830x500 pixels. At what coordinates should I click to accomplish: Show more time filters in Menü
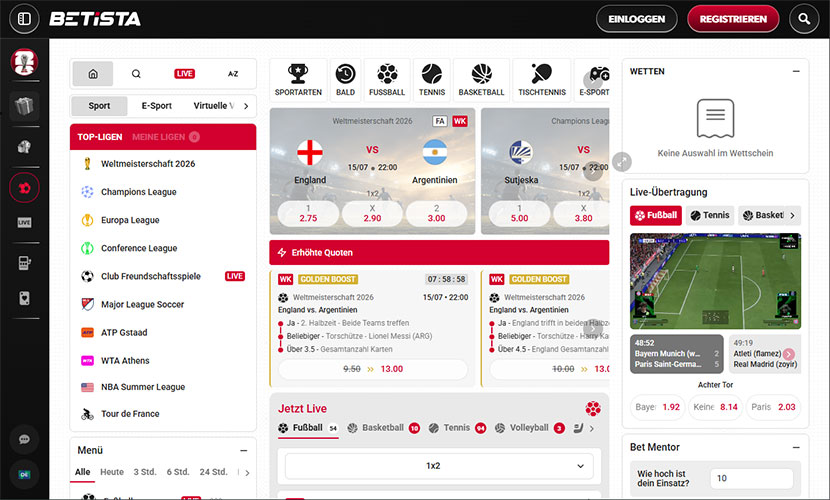pyautogui.click(x=247, y=472)
